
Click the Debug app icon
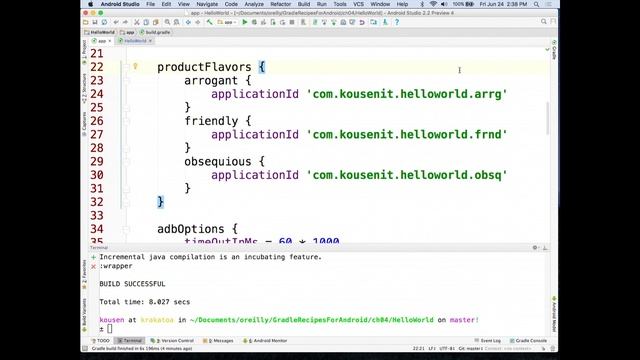254,22
